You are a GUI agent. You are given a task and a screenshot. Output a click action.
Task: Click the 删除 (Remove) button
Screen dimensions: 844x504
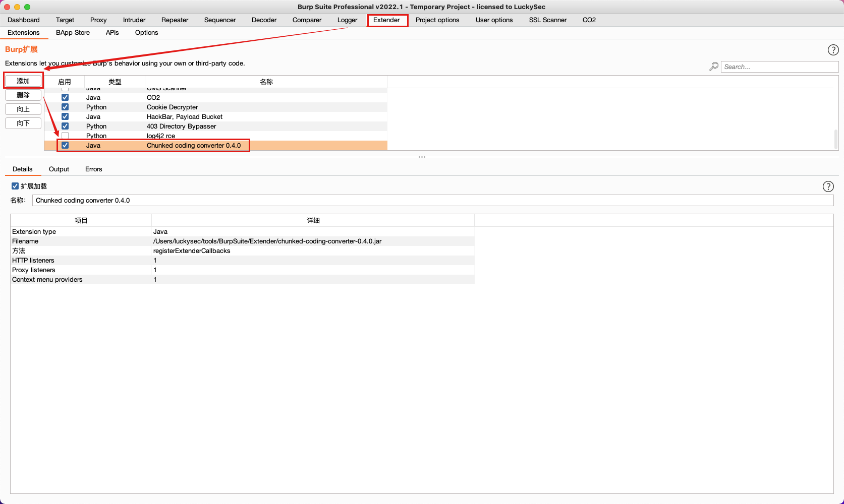(x=23, y=95)
